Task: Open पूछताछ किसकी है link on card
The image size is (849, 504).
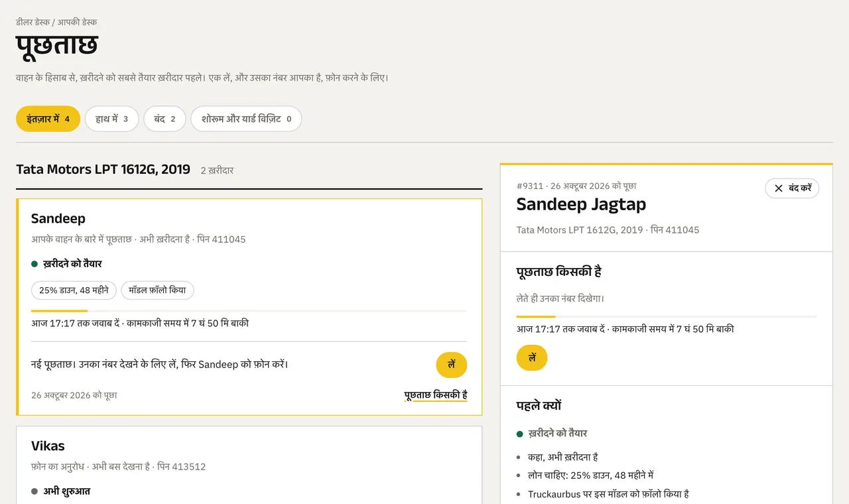Action: point(436,395)
